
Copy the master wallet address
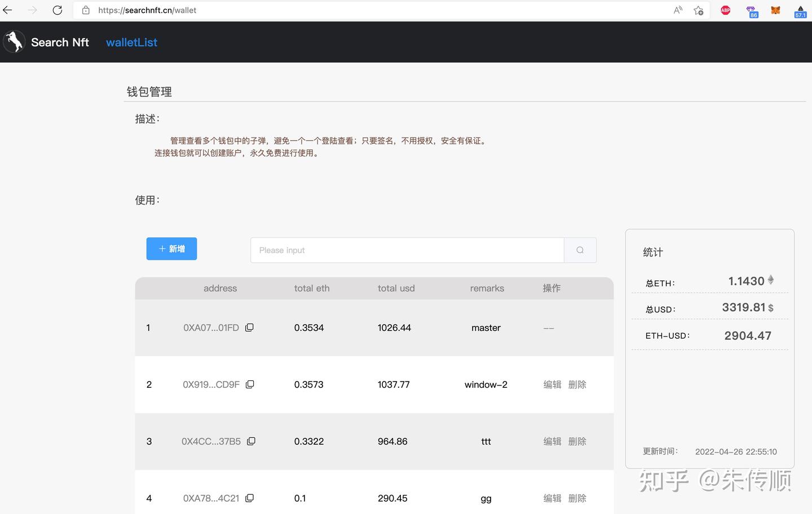(249, 327)
